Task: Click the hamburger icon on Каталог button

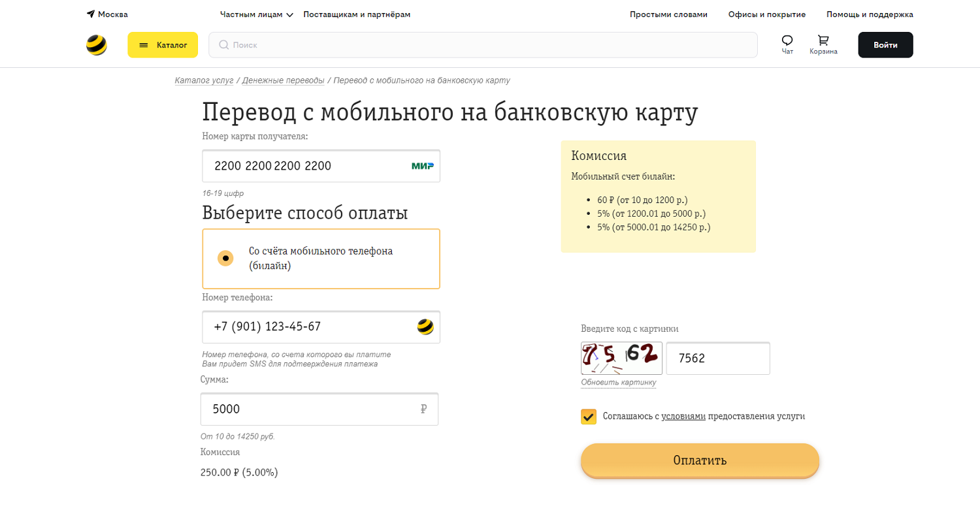Action: coord(144,45)
